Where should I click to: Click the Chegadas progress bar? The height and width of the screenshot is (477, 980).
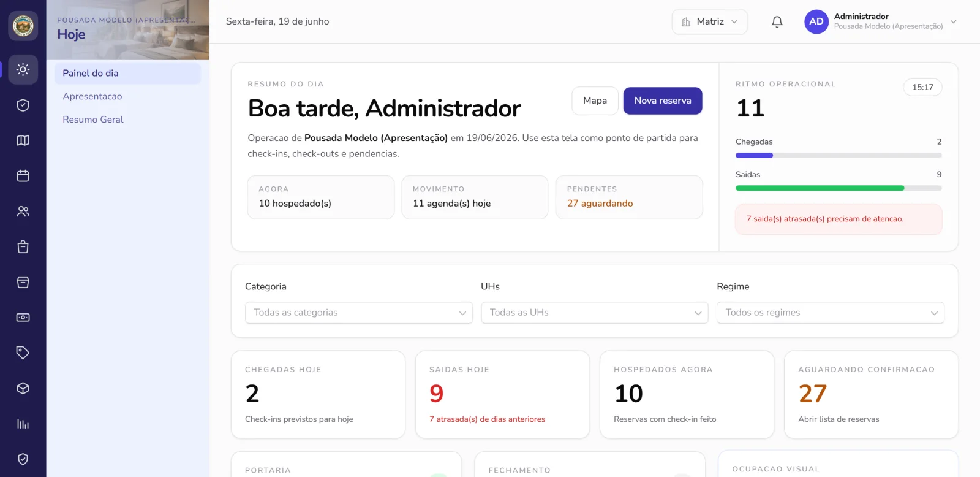(839, 156)
